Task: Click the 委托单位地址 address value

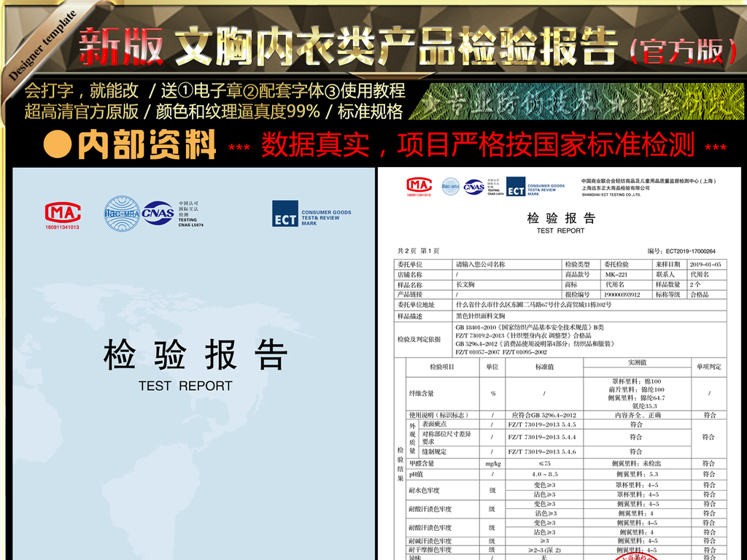Action: (x=533, y=305)
